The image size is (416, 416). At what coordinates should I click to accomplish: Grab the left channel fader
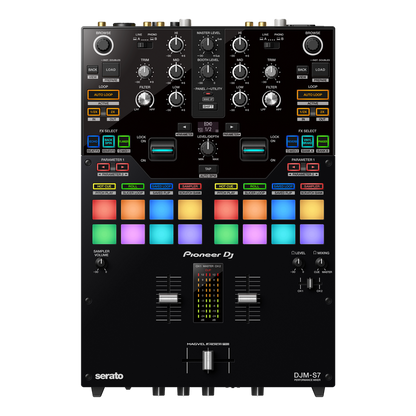tap(168, 298)
